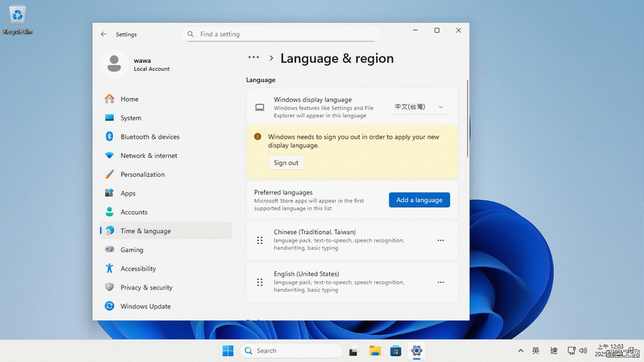644x362 pixels.
Task: Open File Explorer from the taskbar
Action: click(x=374, y=351)
